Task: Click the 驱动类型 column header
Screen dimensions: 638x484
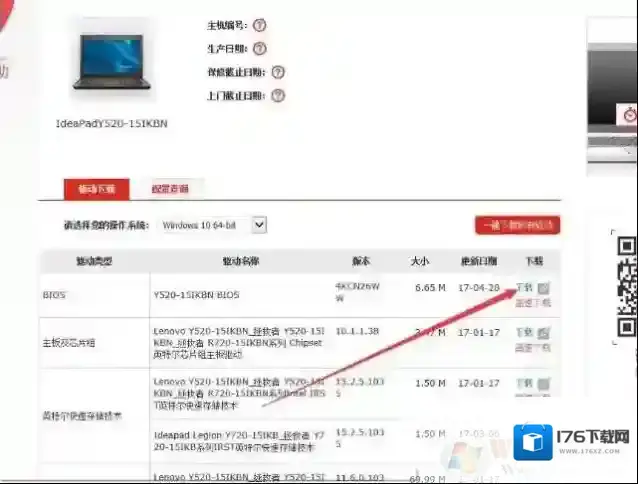Action: [x=94, y=261]
